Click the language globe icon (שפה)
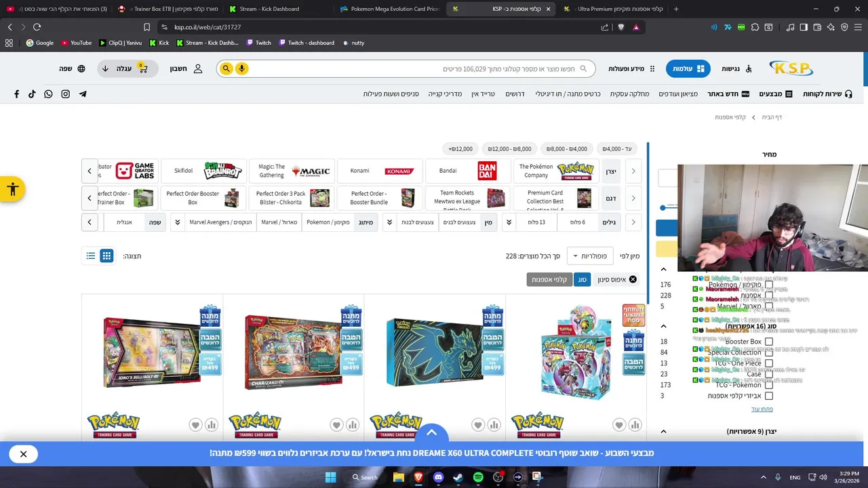 [81, 68]
